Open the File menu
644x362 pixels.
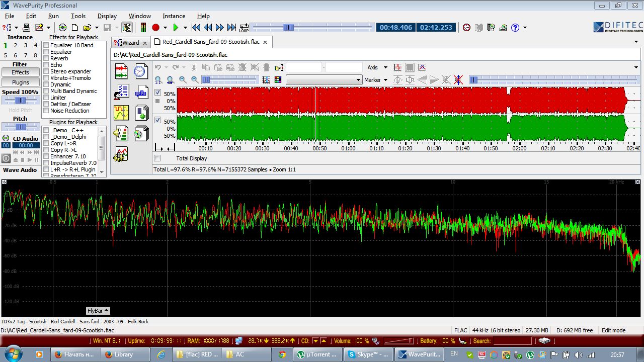(10, 16)
